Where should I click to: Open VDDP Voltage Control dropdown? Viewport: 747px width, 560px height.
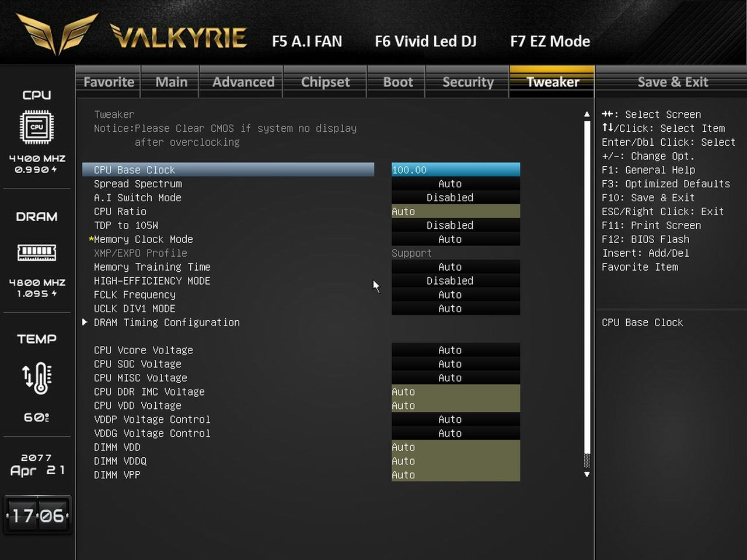pos(456,420)
